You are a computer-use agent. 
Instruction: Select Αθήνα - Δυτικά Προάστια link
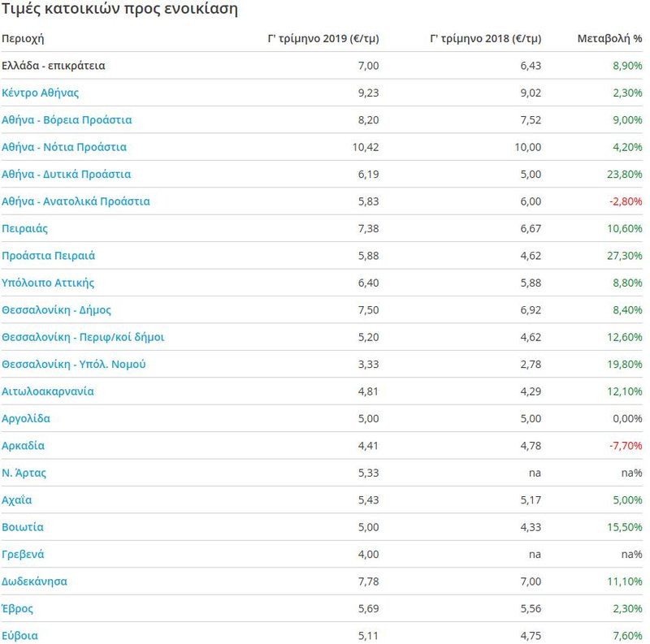67,174
